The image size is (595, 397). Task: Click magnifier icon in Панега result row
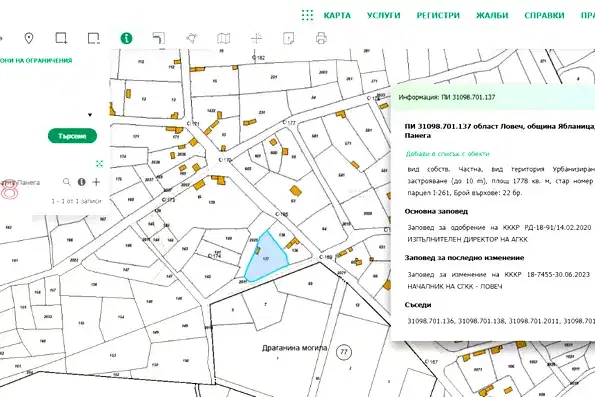click(x=67, y=182)
